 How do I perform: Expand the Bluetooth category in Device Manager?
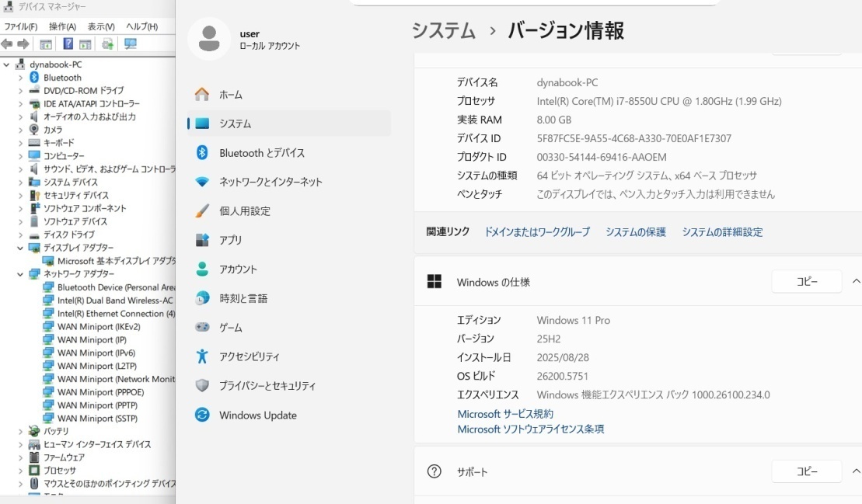pyautogui.click(x=20, y=78)
